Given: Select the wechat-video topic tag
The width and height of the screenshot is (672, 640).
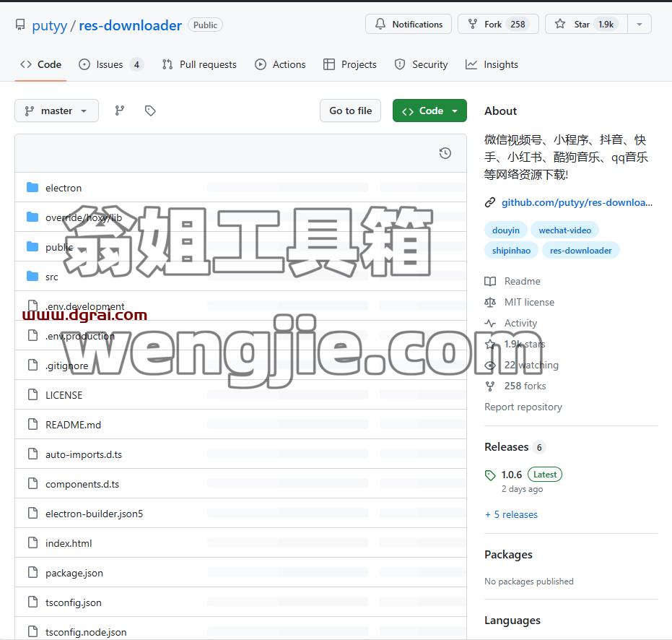Looking at the screenshot, I should pos(565,230).
